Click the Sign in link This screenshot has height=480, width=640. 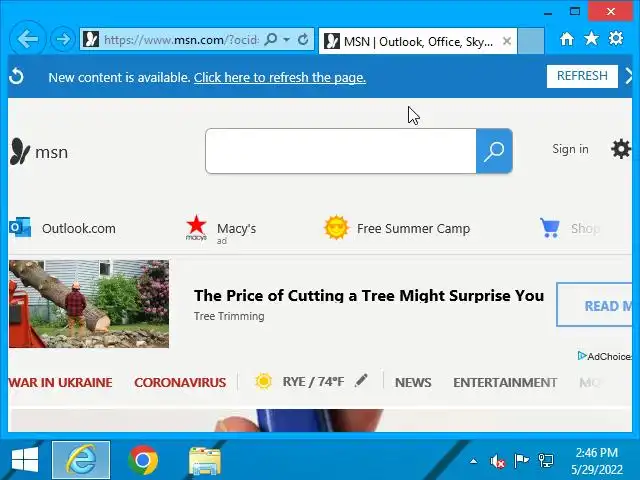click(570, 149)
